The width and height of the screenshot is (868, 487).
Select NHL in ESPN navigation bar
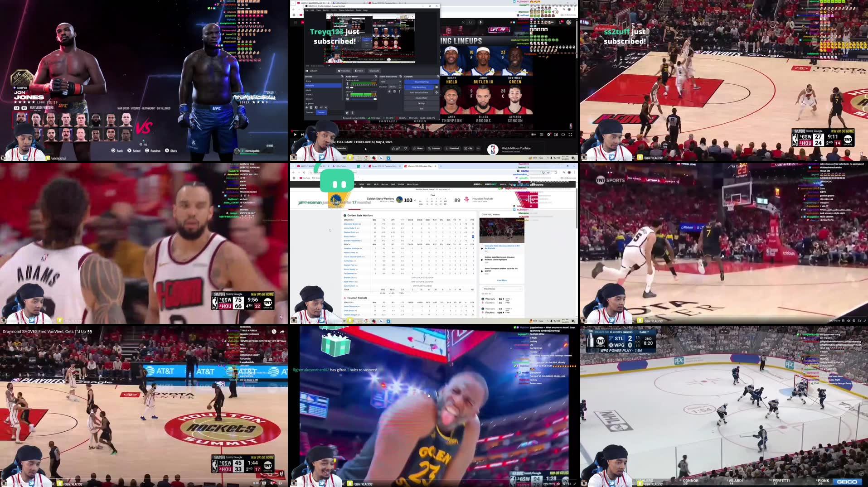[x=369, y=184]
